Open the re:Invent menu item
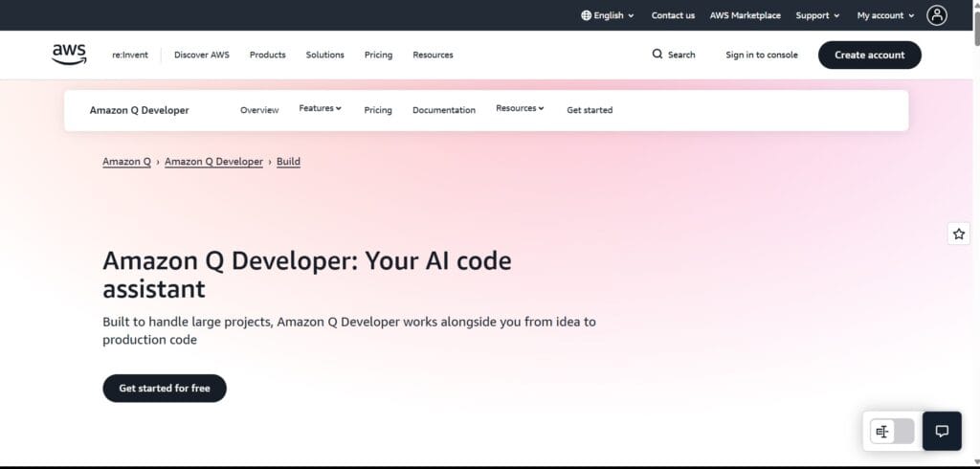 coord(130,55)
